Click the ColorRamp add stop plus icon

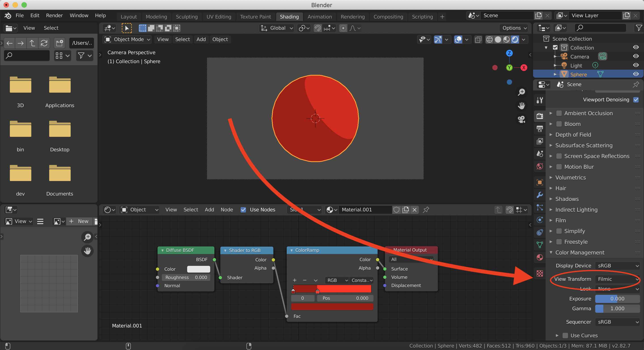(x=294, y=280)
